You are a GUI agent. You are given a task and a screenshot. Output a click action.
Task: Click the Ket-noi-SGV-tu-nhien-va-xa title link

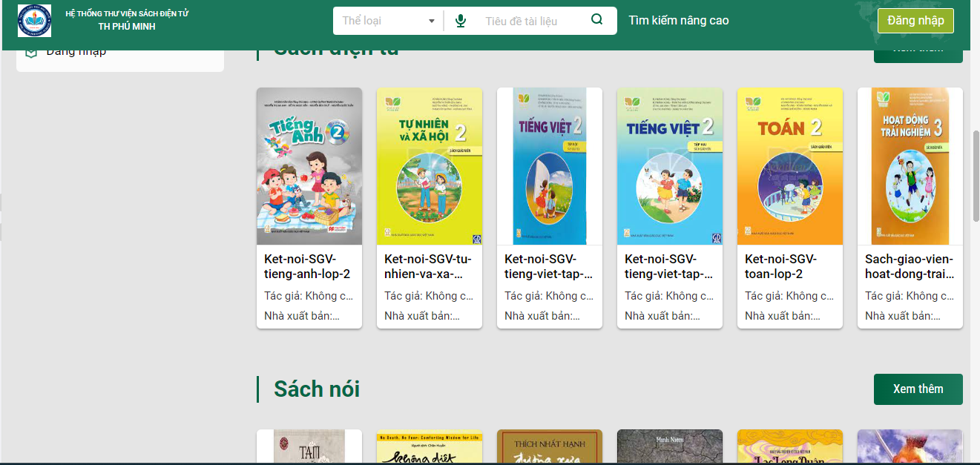coord(428,266)
